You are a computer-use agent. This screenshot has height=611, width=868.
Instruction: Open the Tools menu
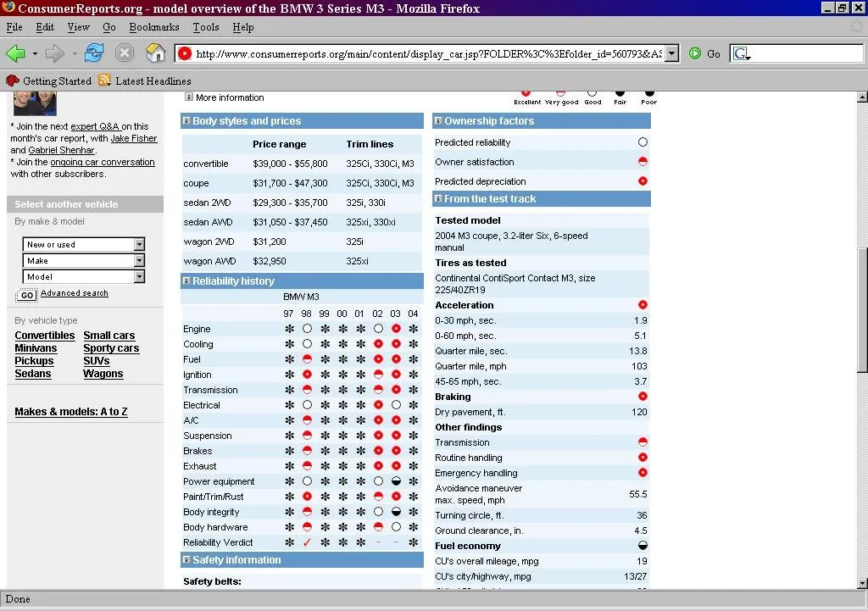pyautogui.click(x=205, y=27)
